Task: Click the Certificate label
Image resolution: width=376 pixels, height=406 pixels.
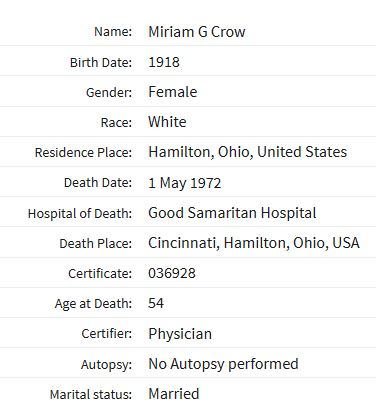Action: [100, 274]
